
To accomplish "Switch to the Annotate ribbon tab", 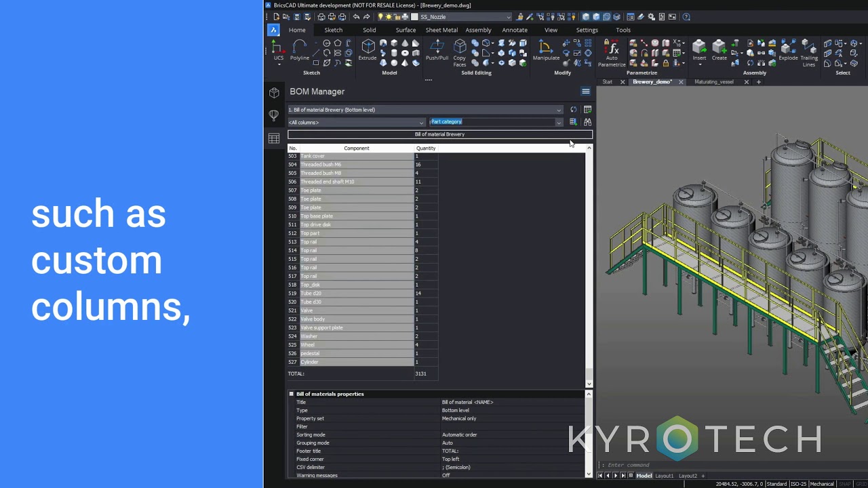I will (x=515, y=30).
